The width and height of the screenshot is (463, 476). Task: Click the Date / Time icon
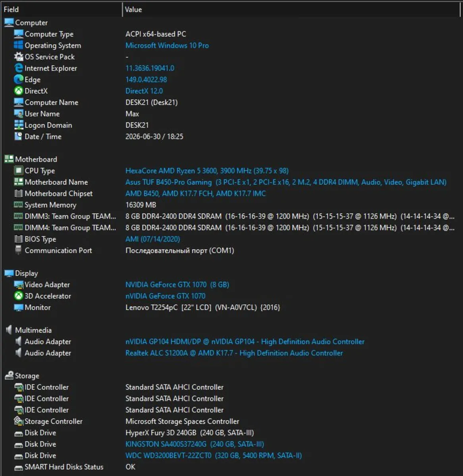click(18, 136)
